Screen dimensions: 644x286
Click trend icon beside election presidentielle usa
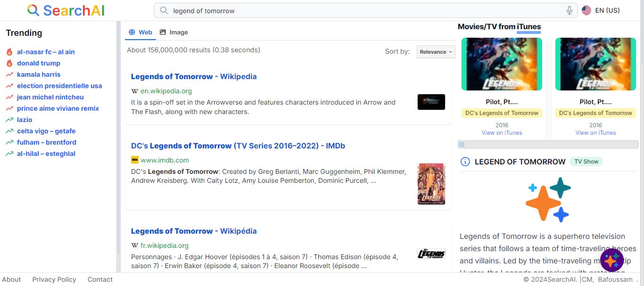[x=9, y=86]
